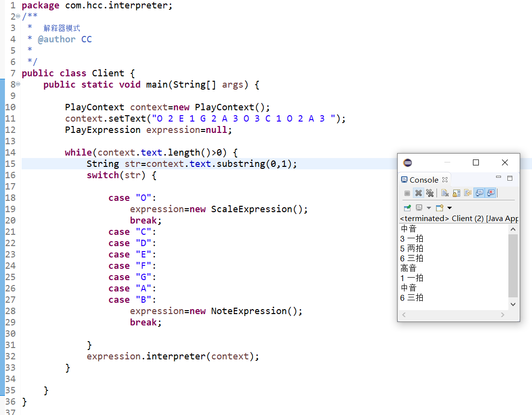The image size is (532, 415).
Task: Click the case "O": label
Action: [132, 198]
